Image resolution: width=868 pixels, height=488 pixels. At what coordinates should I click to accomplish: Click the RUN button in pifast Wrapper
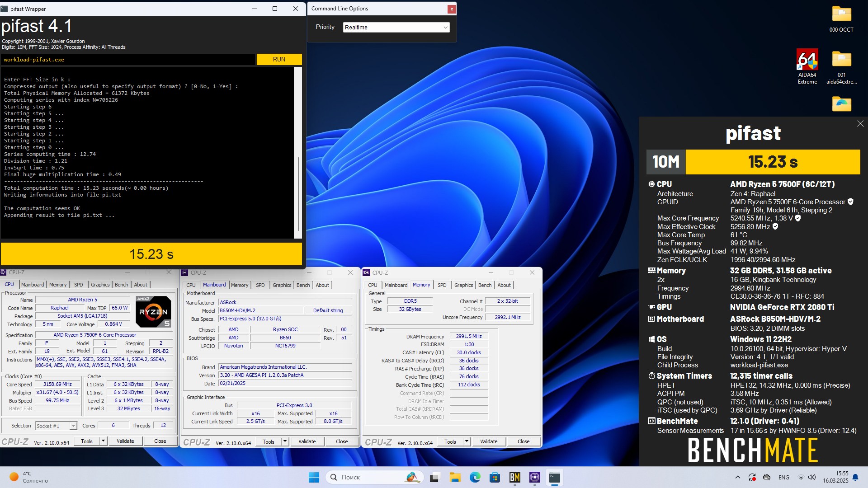279,60
